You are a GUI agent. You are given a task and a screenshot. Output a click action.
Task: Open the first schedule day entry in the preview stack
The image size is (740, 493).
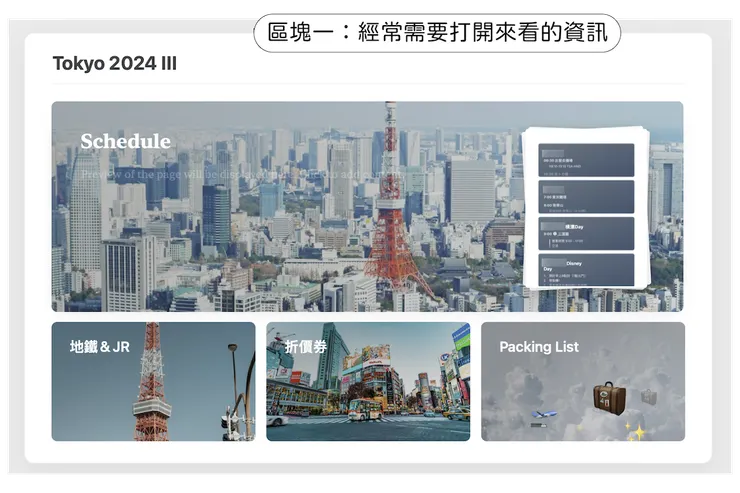586,160
